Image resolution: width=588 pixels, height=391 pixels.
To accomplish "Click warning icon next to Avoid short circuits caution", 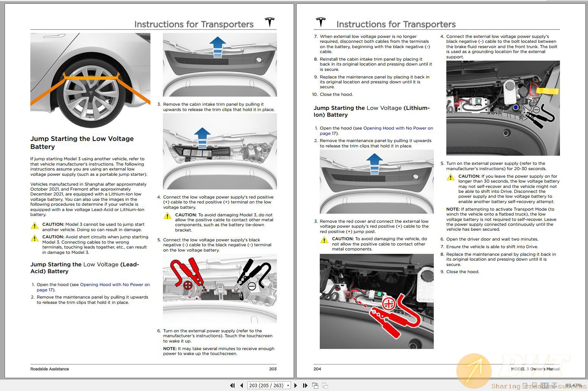I will [x=34, y=238].
